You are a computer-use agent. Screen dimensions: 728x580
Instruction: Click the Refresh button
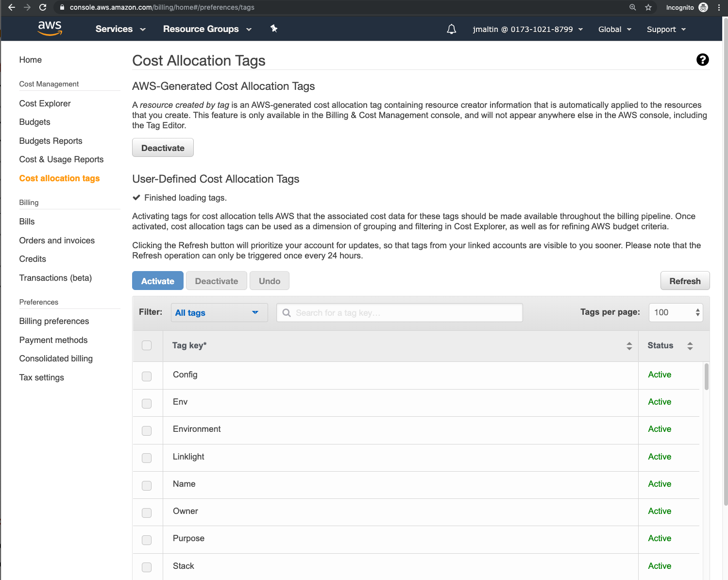tap(685, 281)
